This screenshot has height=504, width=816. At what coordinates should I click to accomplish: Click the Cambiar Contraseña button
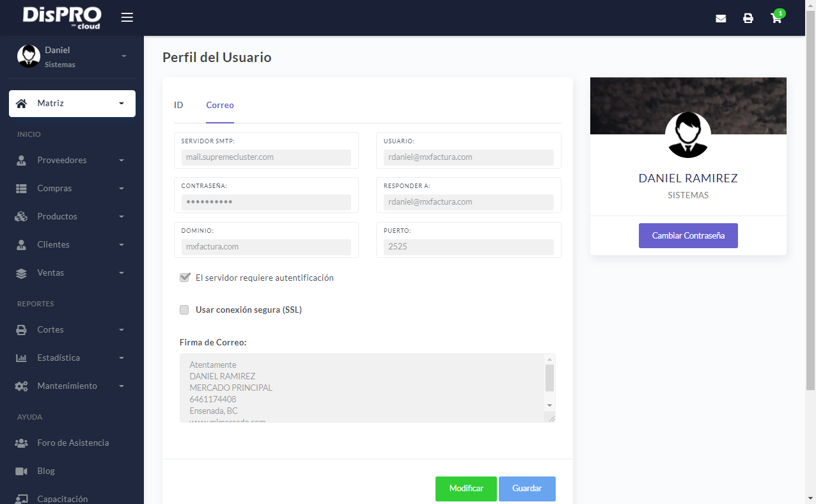pos(688,235)
